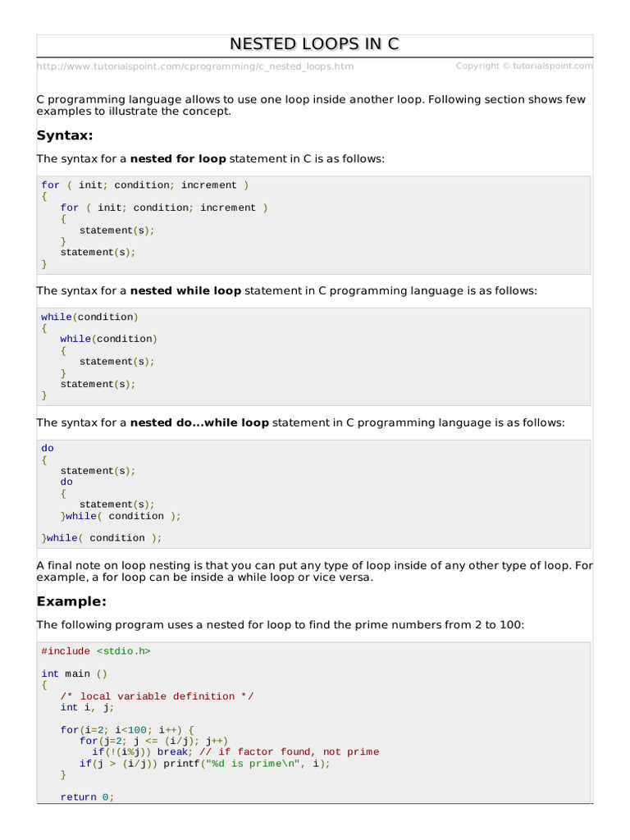This screenshot has width=630, height=840.
Task: Click the 'return 0;' code line
Action: (88, 797)
